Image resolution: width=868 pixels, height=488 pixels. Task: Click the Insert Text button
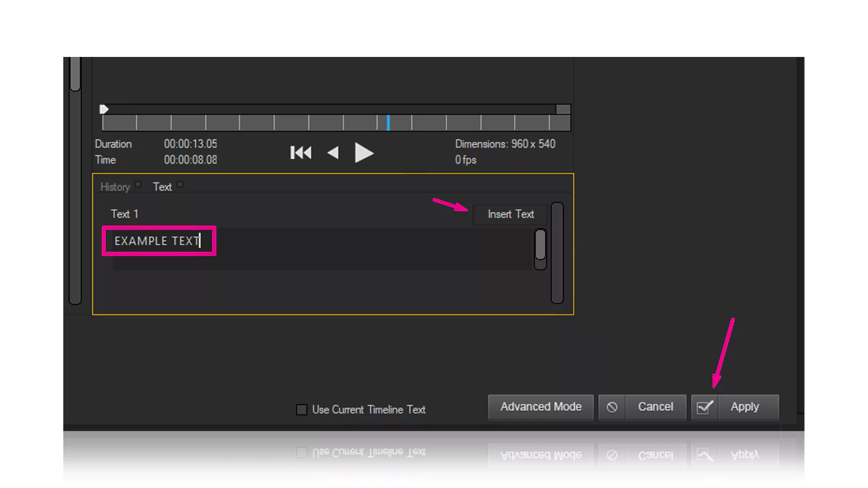pyautogui.click(x=510, y=214)
